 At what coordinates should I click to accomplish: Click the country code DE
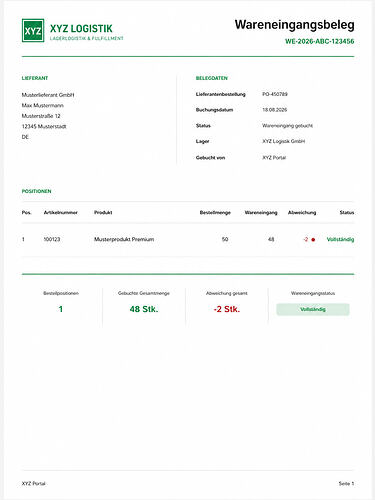click(x=25, y=137)
